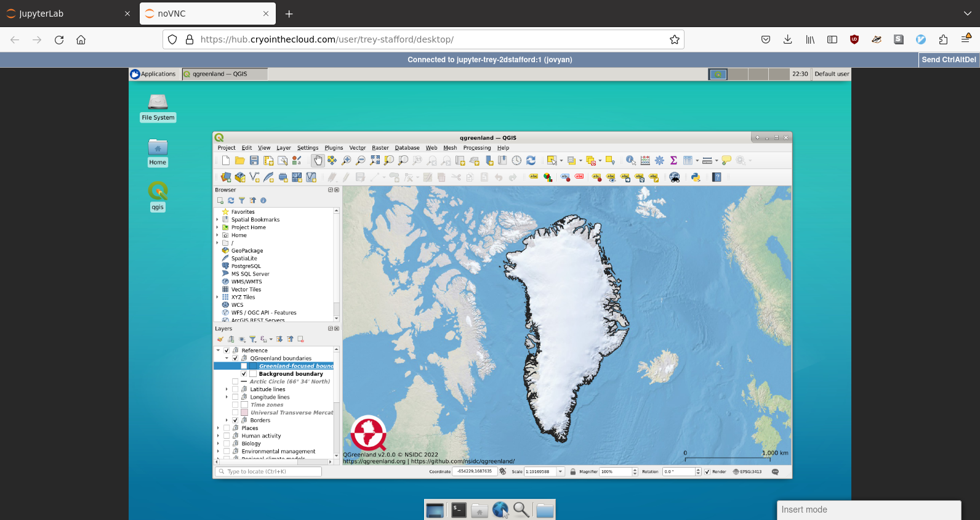980x520 pixels.
Task: Click the Refresh map icon
Action: pos(531,161)
